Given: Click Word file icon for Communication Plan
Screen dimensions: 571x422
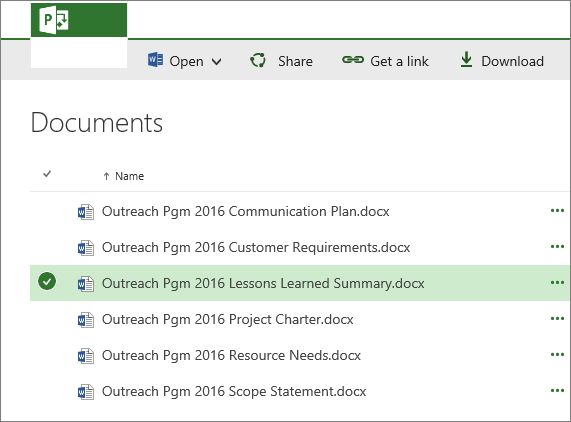Looking at the screenshot, I should pyautogui.click(x=86, y=212).
